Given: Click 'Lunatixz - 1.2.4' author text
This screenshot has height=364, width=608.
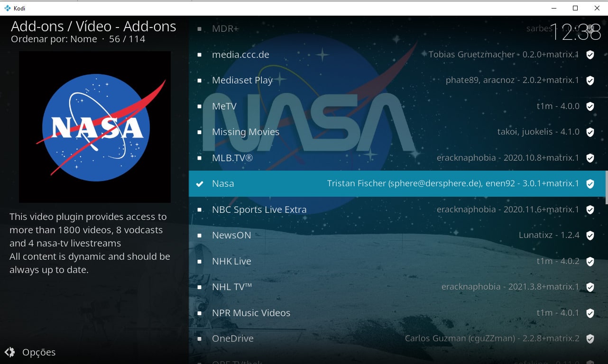Looking at the screenshot, I should point(549,235).
